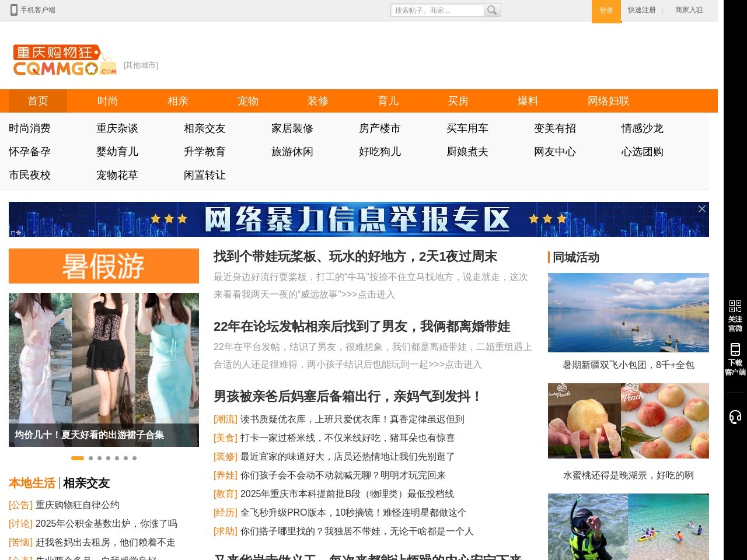
Task: Click the 商家入驻 link
Action: (689, 10)
